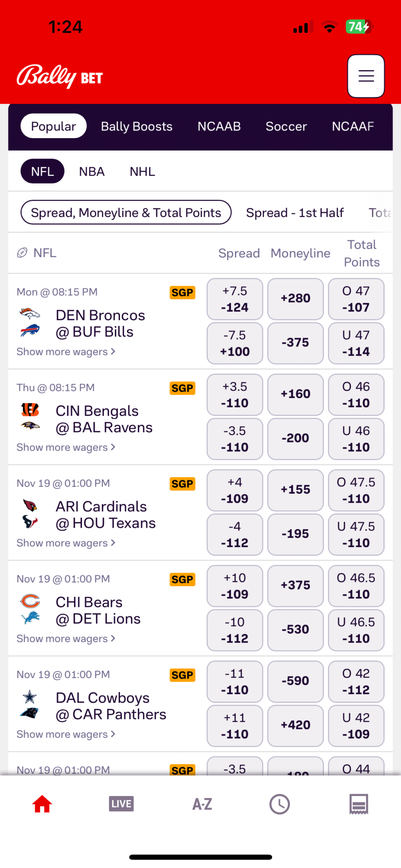Tap the SGP badge on the Broncos game
Screen dimensions: 401x868
point(182,292)
